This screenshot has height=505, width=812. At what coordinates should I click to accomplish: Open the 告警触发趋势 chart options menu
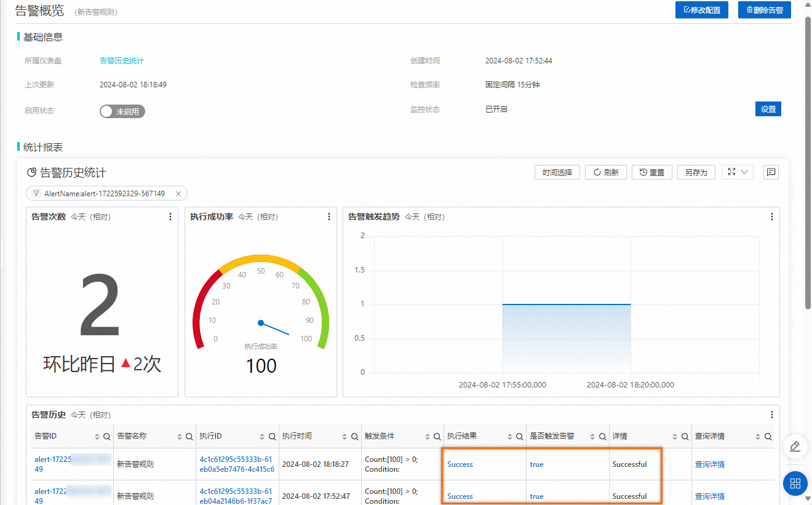point(772,217)
